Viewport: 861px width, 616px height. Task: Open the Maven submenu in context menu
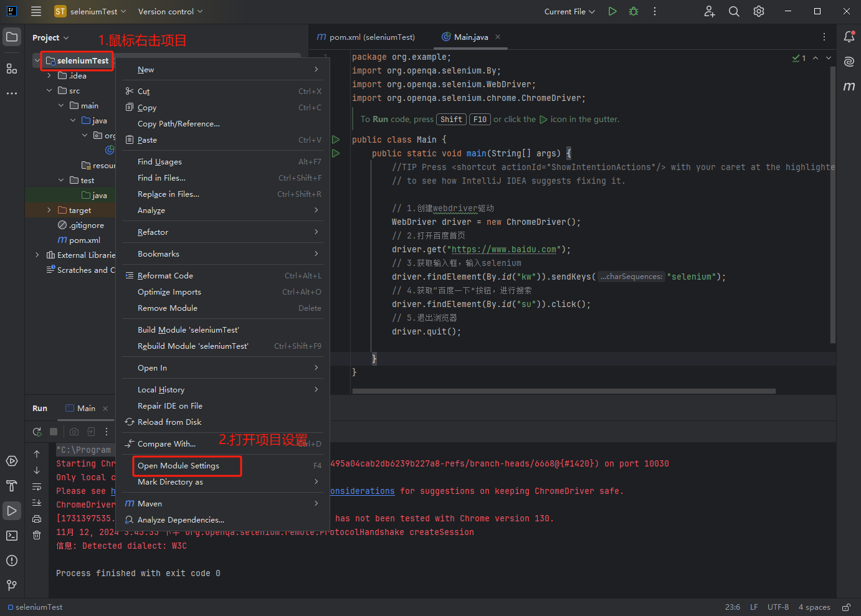click(223, 503)
